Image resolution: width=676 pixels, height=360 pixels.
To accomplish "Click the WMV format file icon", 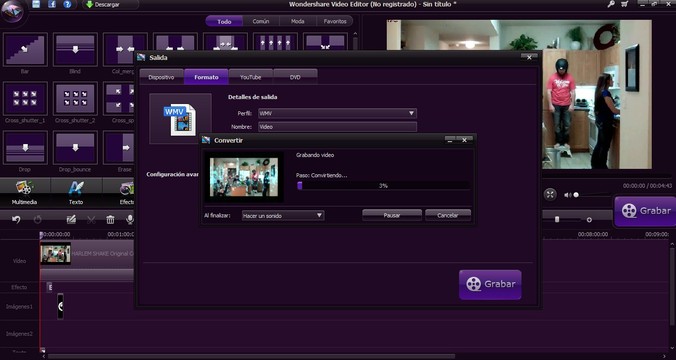I will tap(180, 119).
